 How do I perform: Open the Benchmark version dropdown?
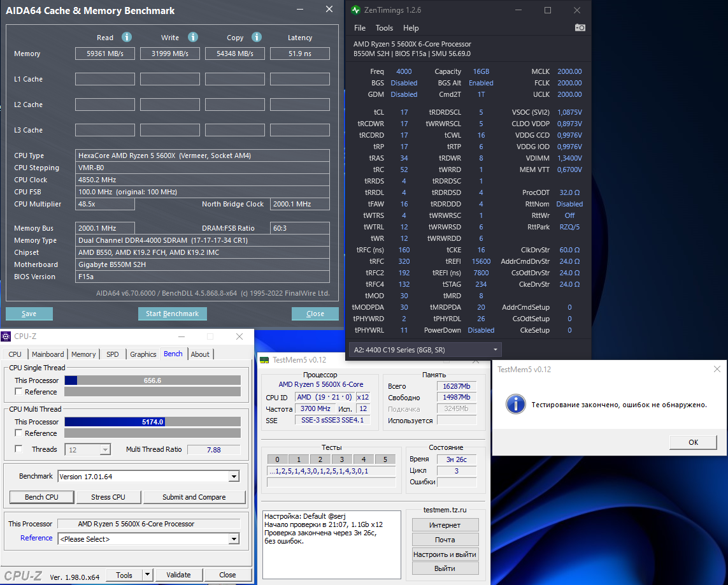click(234, 477)
